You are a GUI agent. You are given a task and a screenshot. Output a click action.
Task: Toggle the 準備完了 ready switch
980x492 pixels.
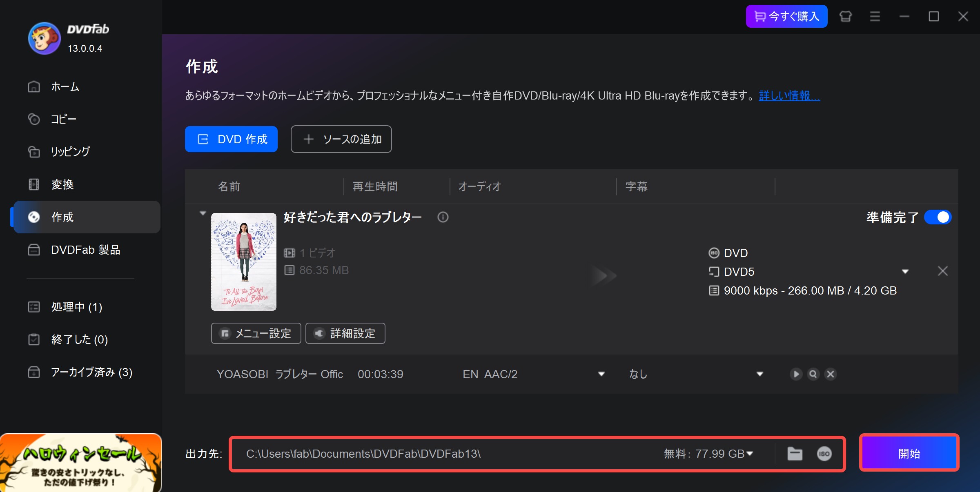point(938,217)
